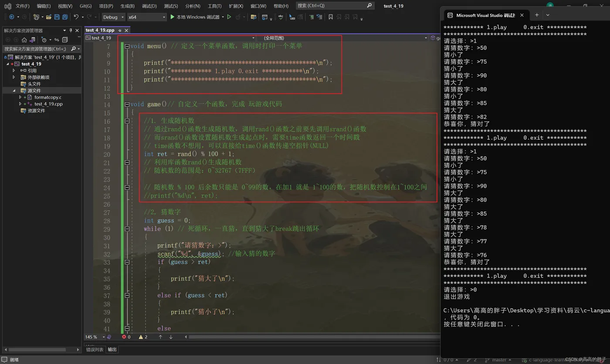Collapse the if block at line 33

coord(127,262)
